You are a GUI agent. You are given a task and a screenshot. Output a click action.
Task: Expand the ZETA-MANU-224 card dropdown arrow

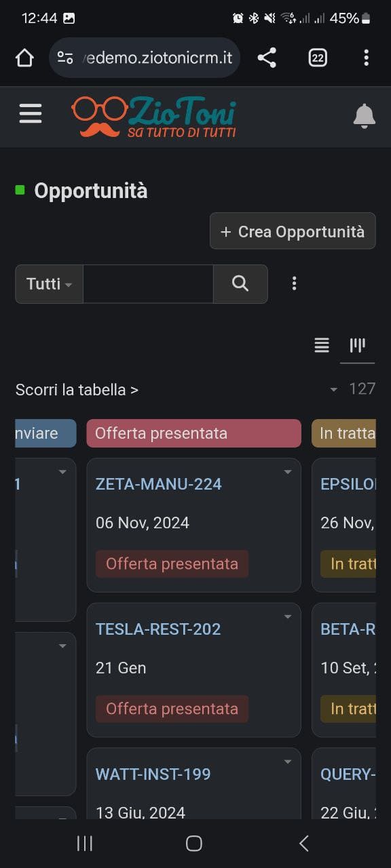point(287,471)
